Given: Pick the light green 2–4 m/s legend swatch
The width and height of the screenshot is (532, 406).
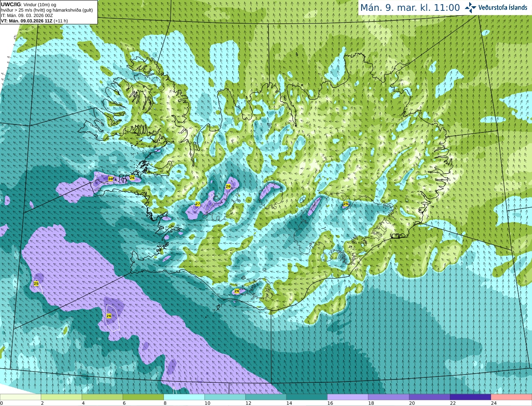Looking at the screenshot, I should [62, 397].
